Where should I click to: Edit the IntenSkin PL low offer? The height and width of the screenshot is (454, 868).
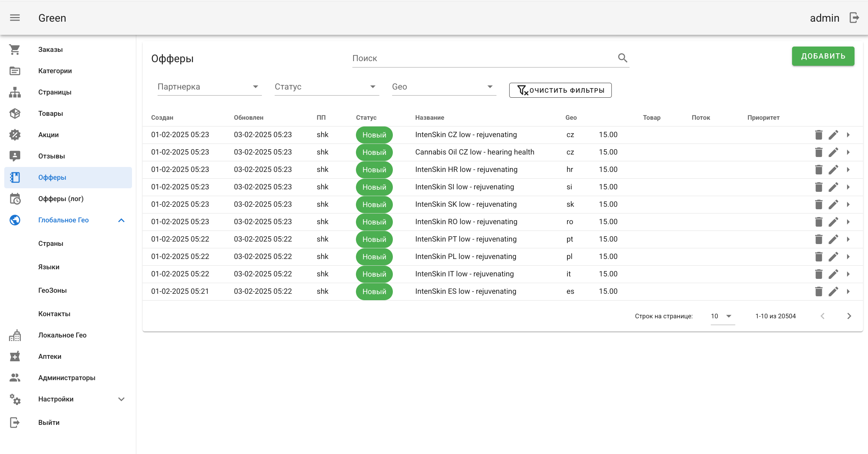tap(833, 257)
